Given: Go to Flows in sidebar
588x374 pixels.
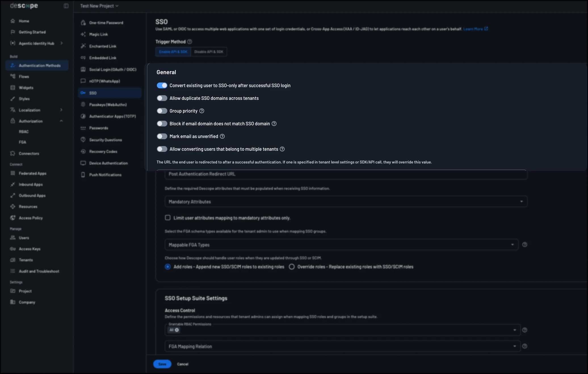Looking at the screenshot, I should click(x=24, y=77).
